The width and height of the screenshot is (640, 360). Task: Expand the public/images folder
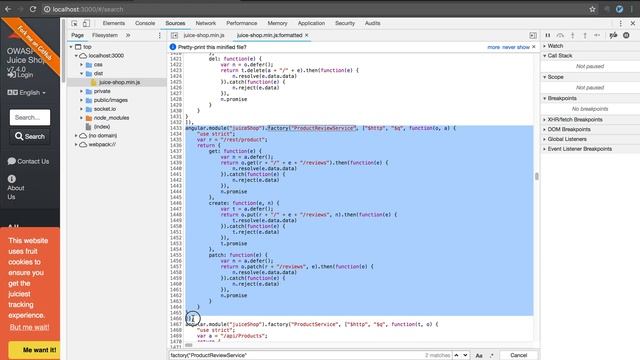coord(81,100)
